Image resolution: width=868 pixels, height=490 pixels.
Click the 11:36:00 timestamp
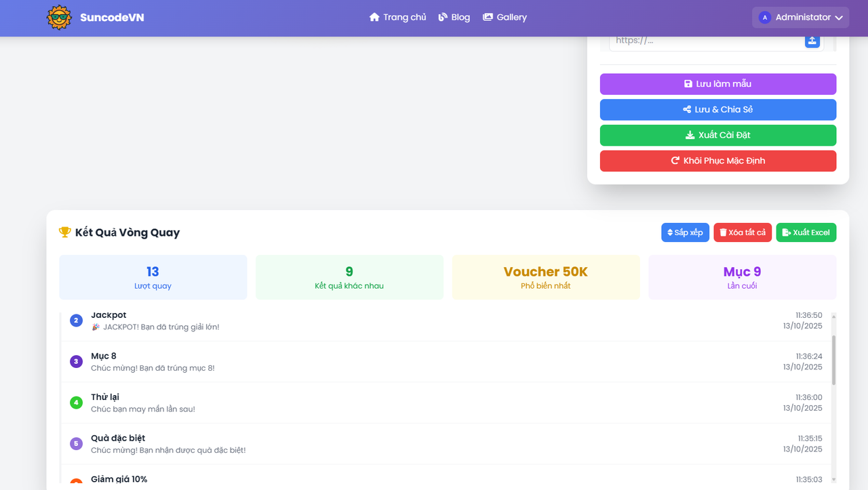[809, 398]
